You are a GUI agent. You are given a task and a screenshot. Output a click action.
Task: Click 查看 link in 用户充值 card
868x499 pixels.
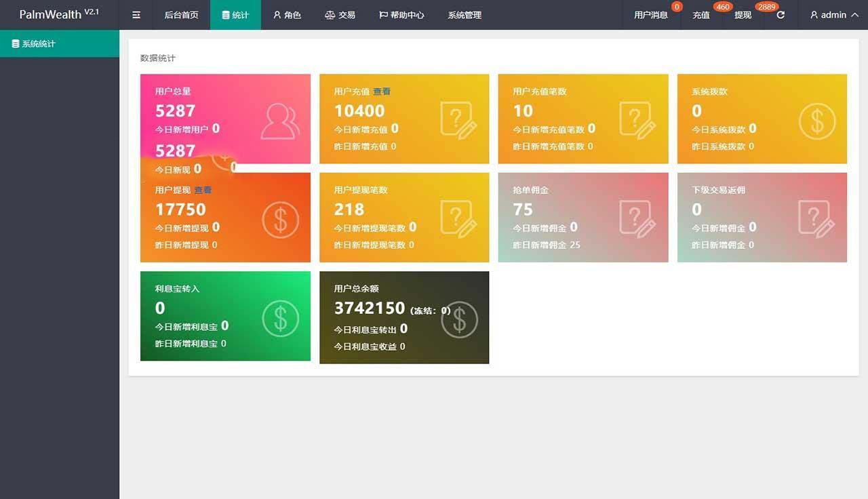[x=382, y=92]
